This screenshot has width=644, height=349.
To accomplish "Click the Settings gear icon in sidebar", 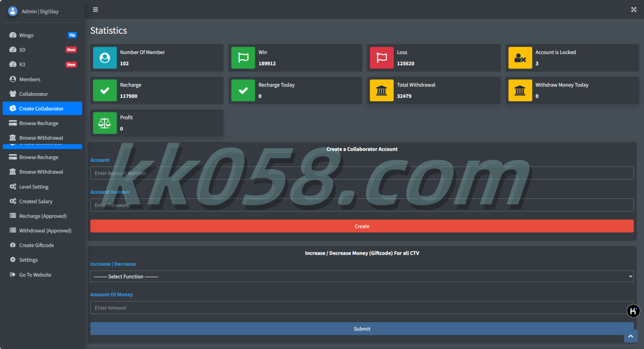I will (13, 260).
